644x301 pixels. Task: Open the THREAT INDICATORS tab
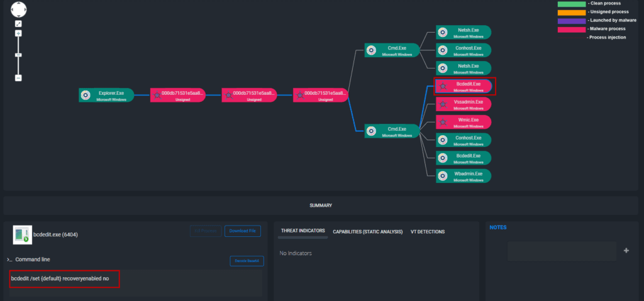click(x=303, y=231)
